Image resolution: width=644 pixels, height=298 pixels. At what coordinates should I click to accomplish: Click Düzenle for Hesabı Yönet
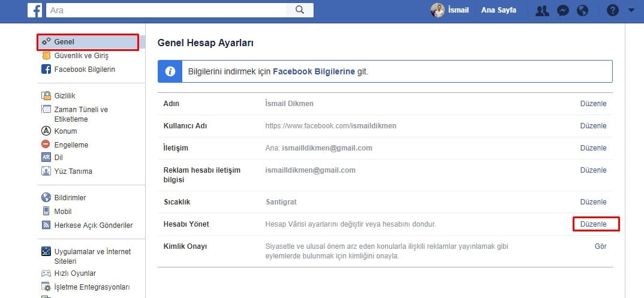[593, 224]
